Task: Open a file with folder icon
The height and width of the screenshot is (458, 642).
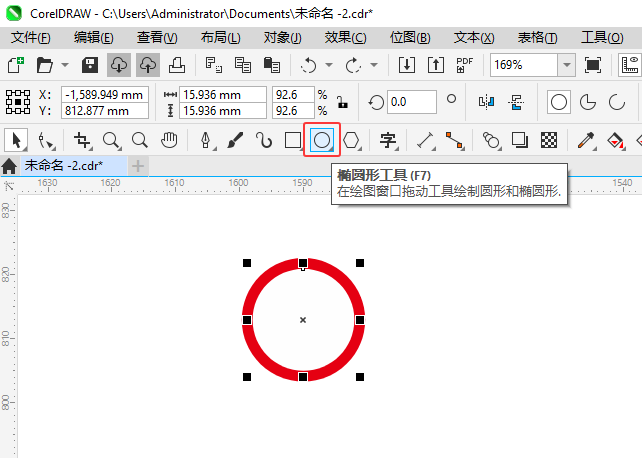Action: [x=45, y=65]
